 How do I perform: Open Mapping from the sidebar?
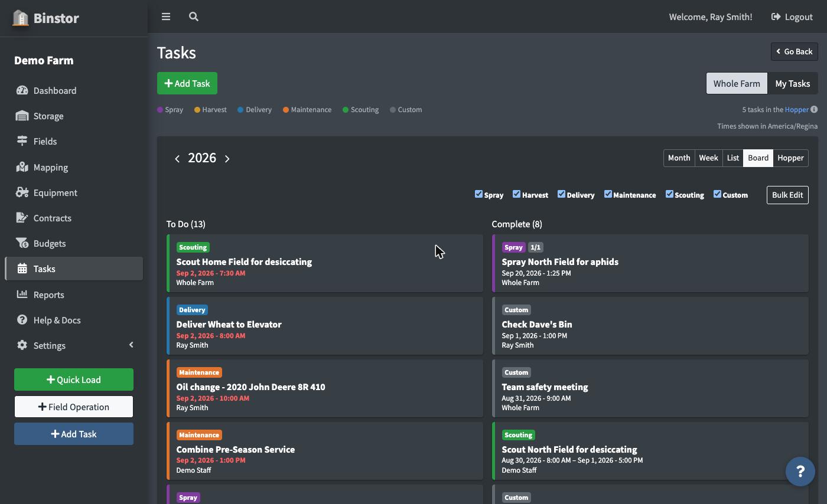[74, 167]
